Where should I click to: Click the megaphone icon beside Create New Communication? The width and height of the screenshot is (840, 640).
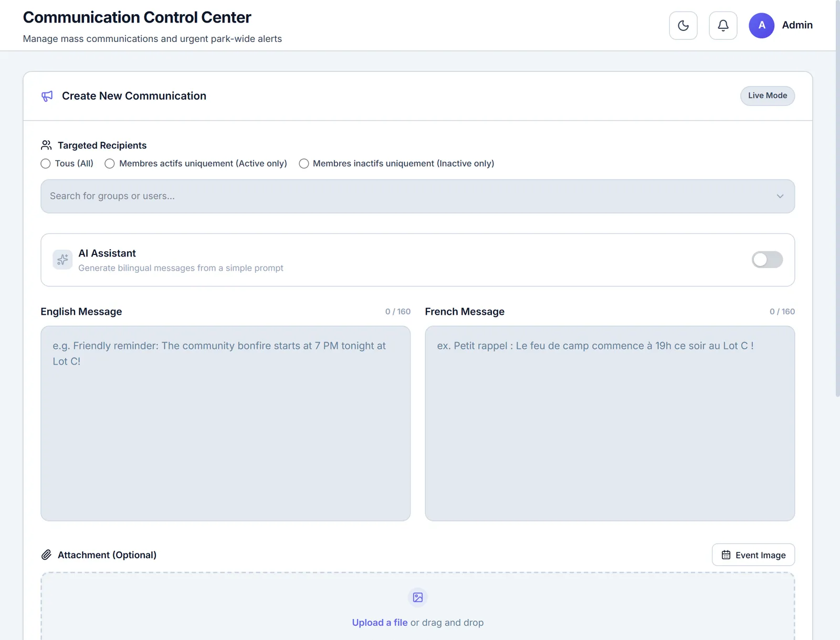pyautogui.click(x=47, y=96)
